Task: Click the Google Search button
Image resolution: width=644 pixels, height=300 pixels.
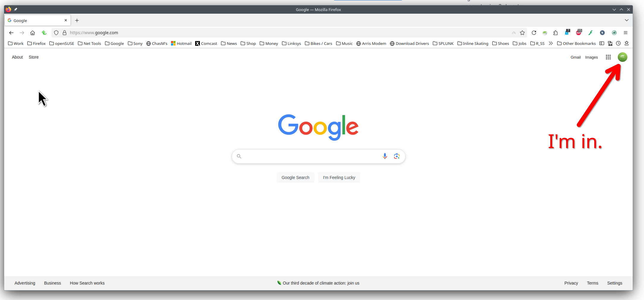Action: coord(295,178)
